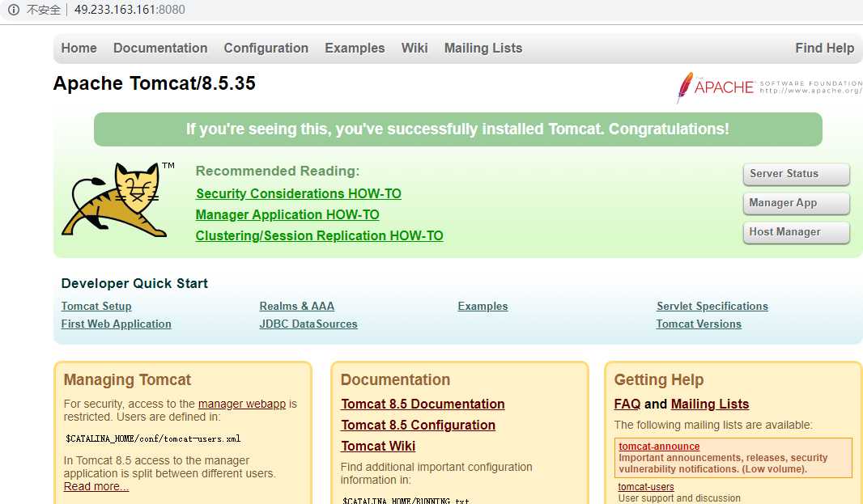This screenshot has width=863, height=504.
Task: Open Find Help in navigation bar
Action: pyautogui.click(x=824, y=48)
